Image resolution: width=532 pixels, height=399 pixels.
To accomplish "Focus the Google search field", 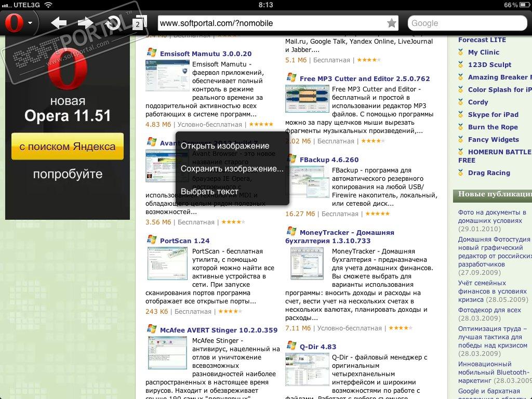I will pyautogui.click(x=468, y=23).
